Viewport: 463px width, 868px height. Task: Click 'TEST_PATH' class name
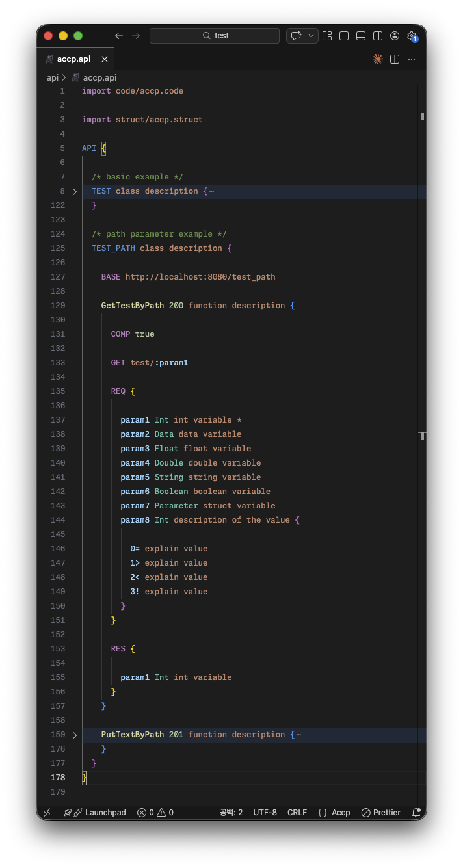coord(113,248)
